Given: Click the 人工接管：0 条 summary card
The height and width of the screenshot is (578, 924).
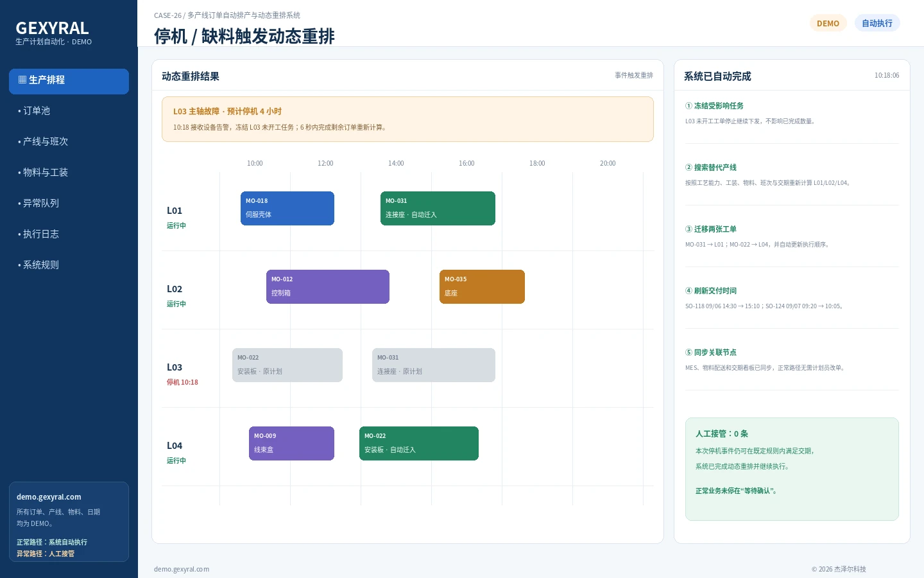Looking at the screenshot, I should (792, 469).
